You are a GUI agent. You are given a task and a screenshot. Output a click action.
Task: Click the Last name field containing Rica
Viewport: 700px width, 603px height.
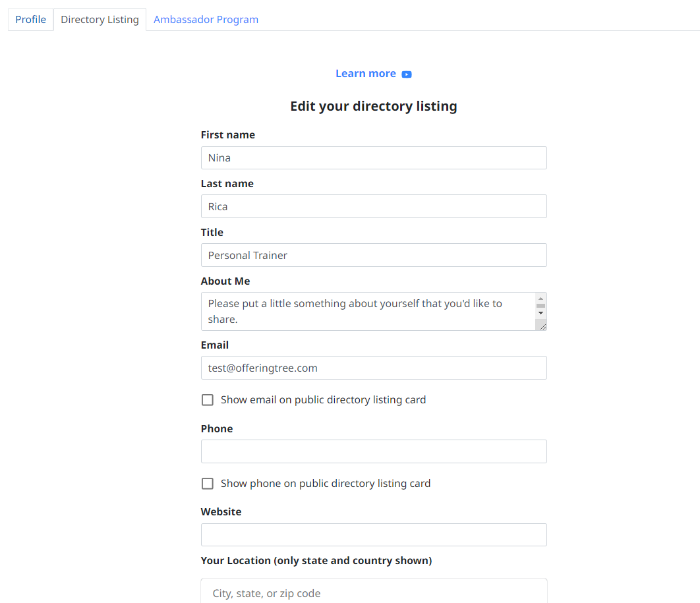374,207
